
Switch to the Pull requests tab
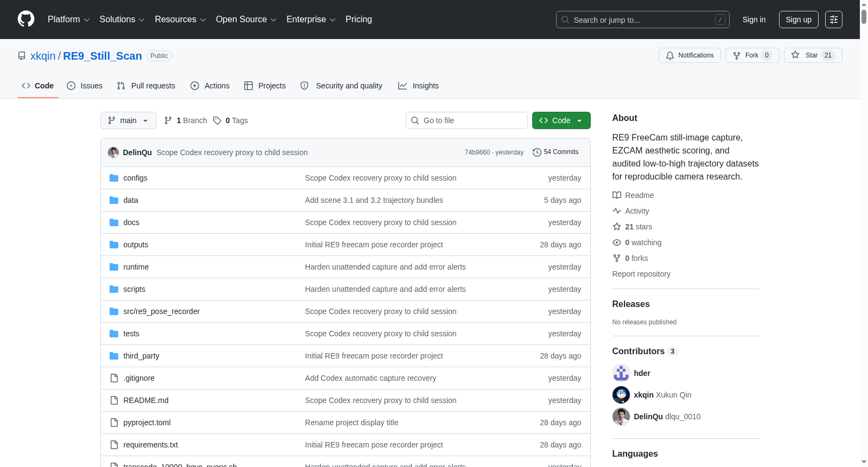click(x=146, y=86)
